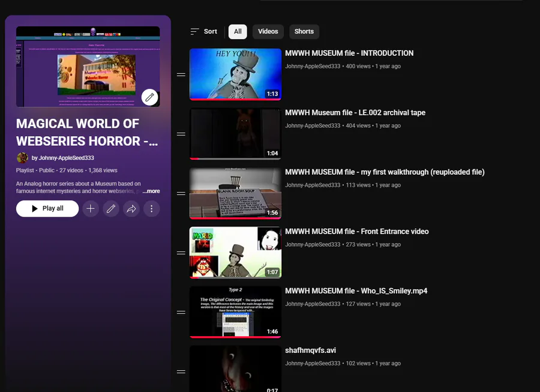Switch to the Shorts filter chip
Image resolution: width=540 pixels, height=392 pixels.
(304, 32)
